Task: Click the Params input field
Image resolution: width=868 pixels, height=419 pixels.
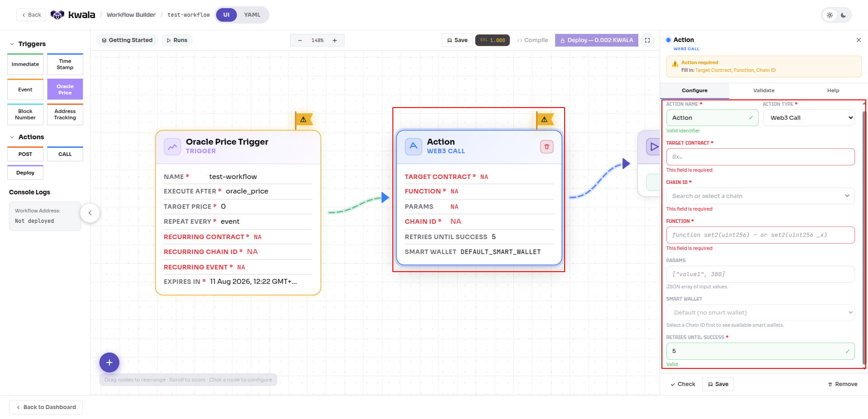Action: pos(760,274)
